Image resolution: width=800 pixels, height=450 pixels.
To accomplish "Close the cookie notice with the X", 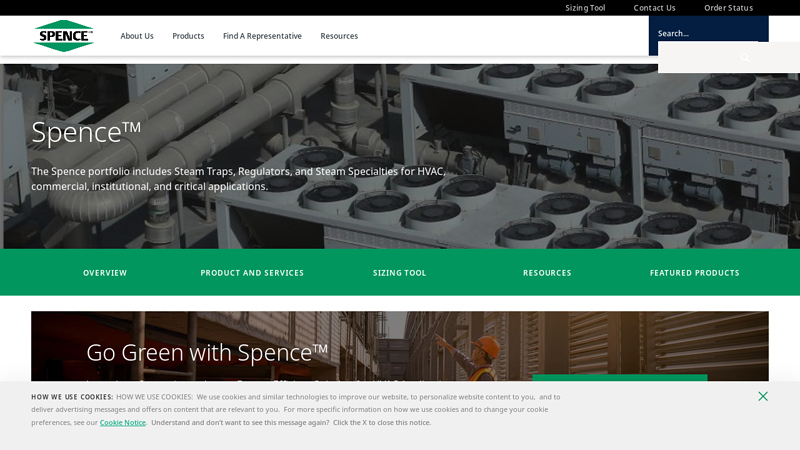I will [763, 396].
